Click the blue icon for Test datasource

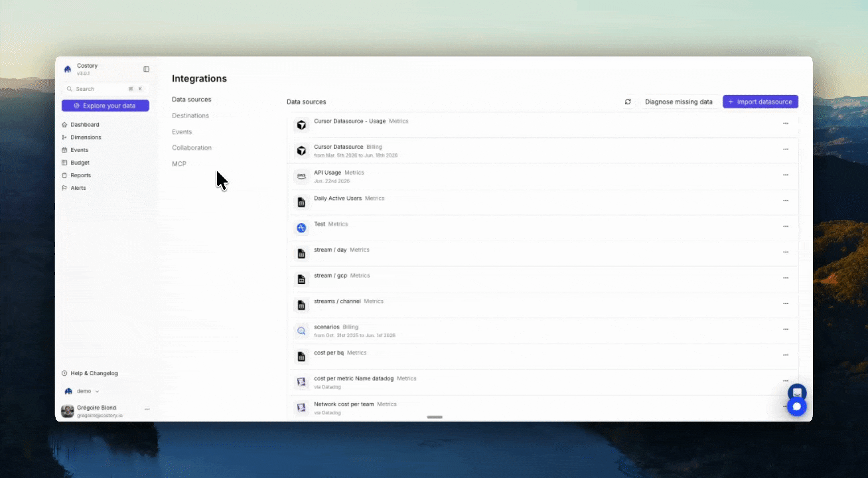coord(301,228)
